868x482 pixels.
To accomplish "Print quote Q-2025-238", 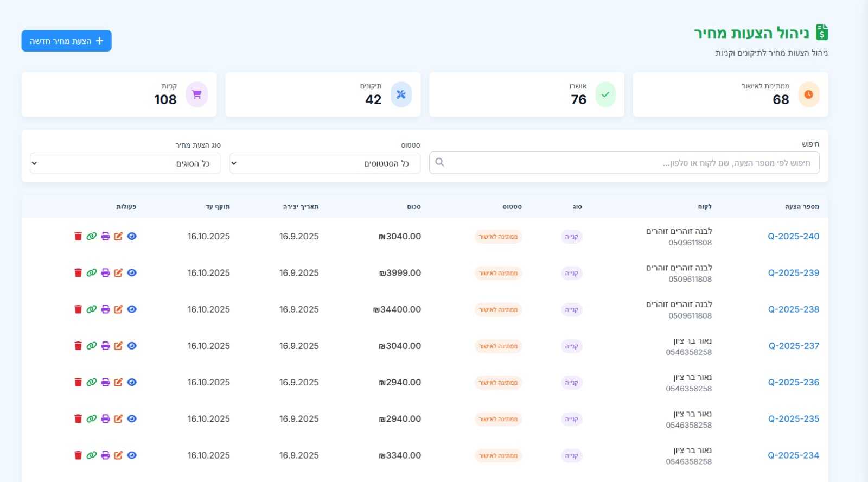I will coord(105,309).
